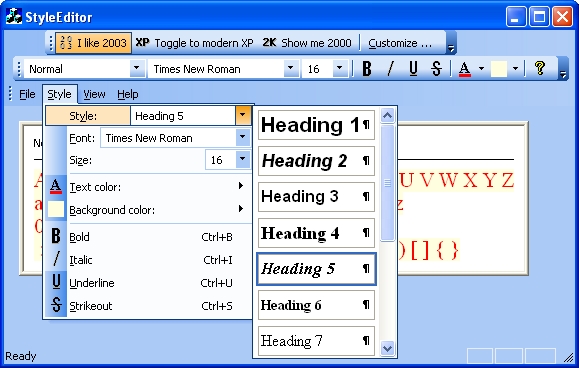Choose the highlighted Heading 5 style
Image resolution: width=579 pixels, height=368 pixels.
[x=316, y=269]
